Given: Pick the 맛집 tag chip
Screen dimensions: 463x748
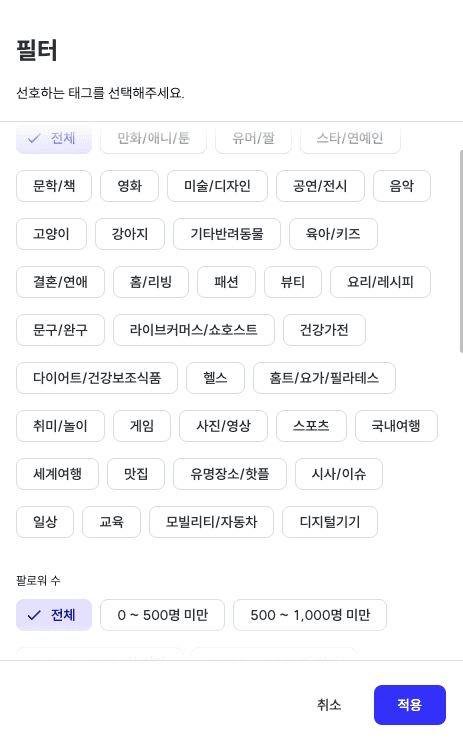Looking at the screenshot, I should point(136,474).
